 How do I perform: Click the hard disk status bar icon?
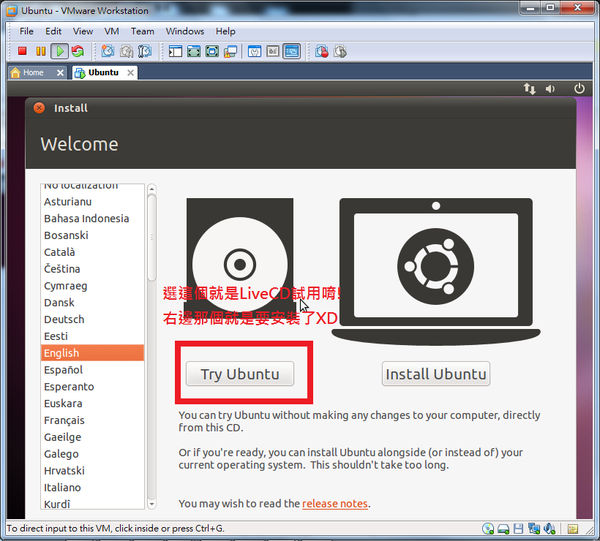pyautogui.click(x=503, y=529)
